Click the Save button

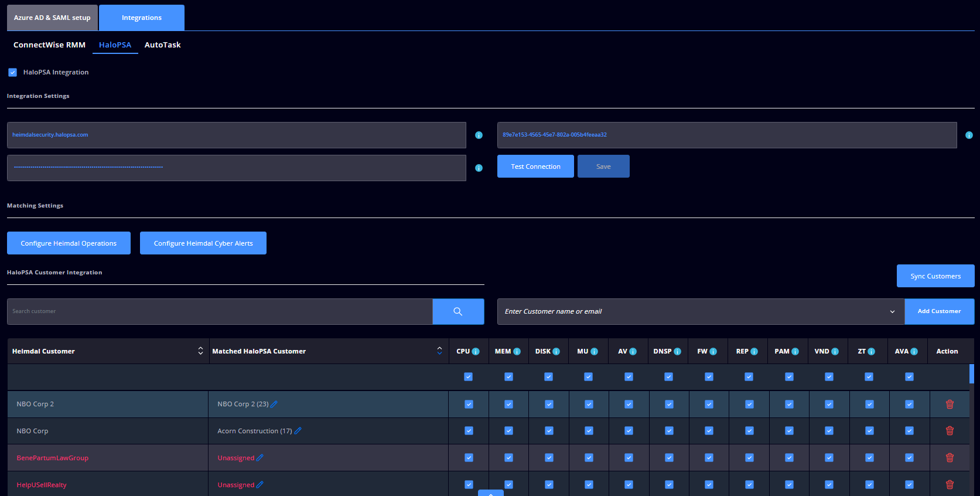(x=603, y=167)
